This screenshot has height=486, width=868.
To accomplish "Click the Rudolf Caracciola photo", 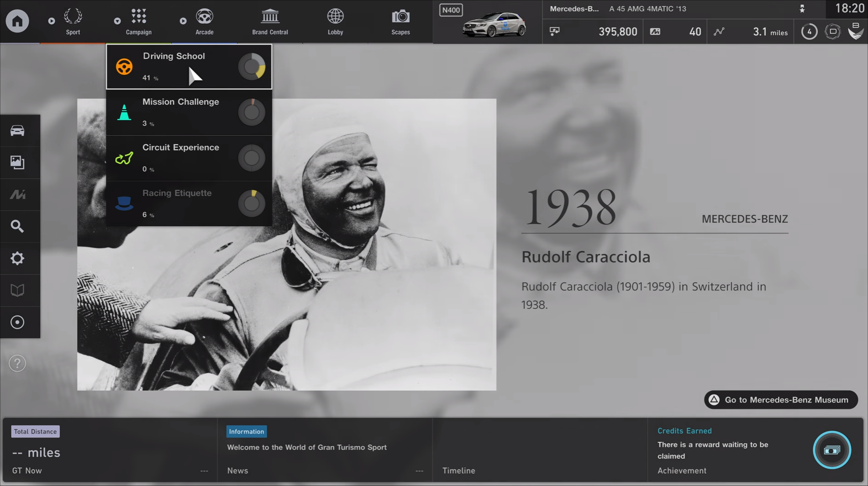I will tap(287, 245).
